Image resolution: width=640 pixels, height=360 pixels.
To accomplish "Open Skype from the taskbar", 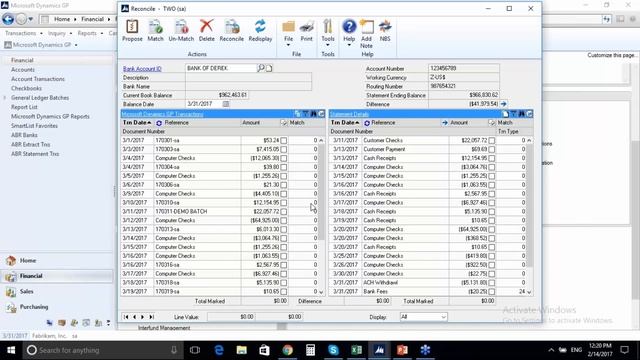I will pyautogui.click(x=333, y=350).
